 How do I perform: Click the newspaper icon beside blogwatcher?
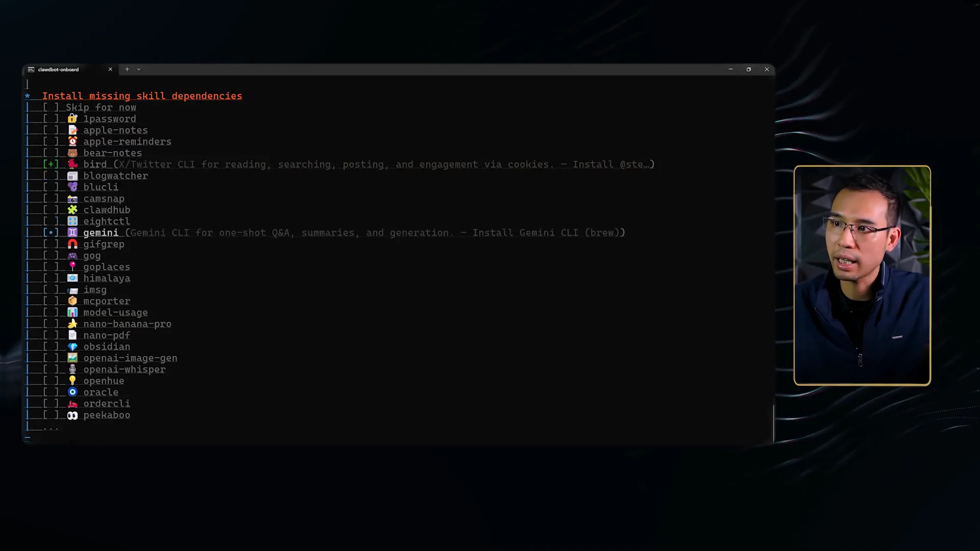(72, 176)
